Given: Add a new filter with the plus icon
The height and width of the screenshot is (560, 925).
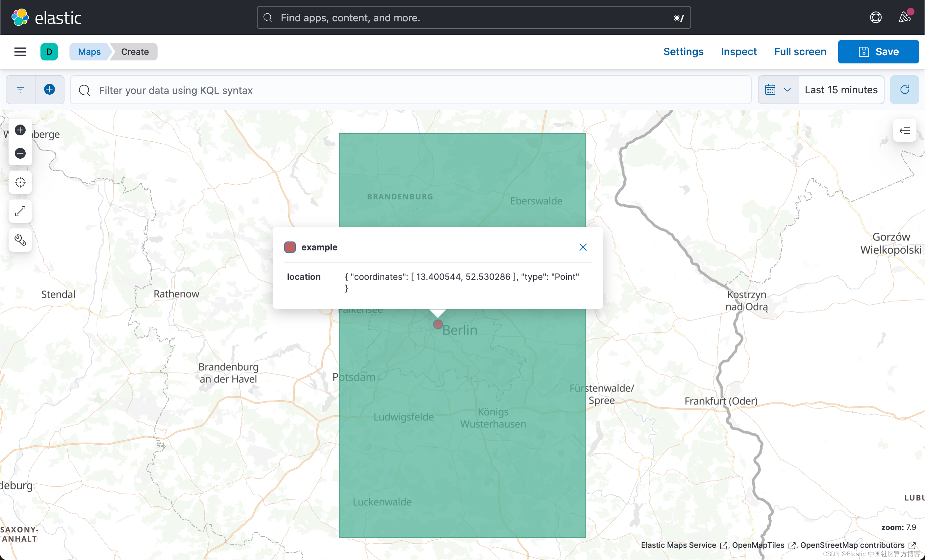Looking at the screenshot, I should [49, 90].
